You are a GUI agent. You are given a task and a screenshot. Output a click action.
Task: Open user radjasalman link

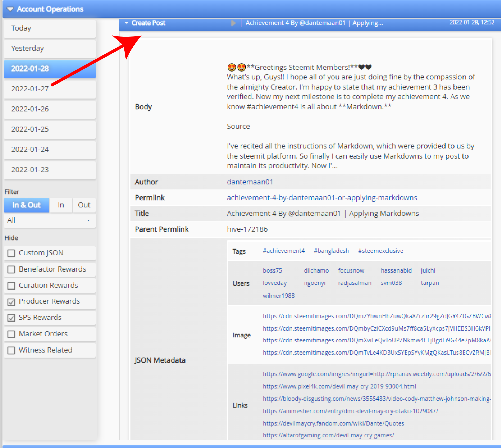(x=355, y=283)
